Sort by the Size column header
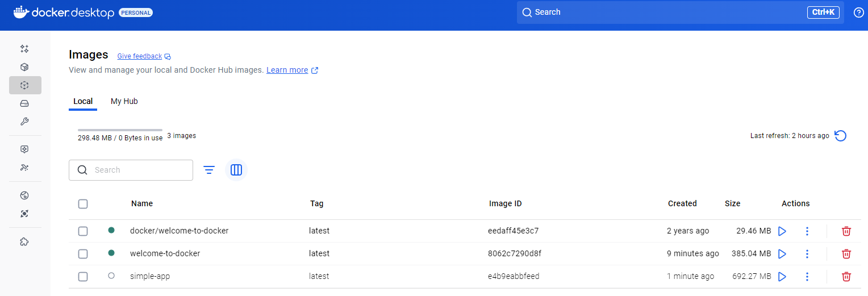 click(733, 203)
